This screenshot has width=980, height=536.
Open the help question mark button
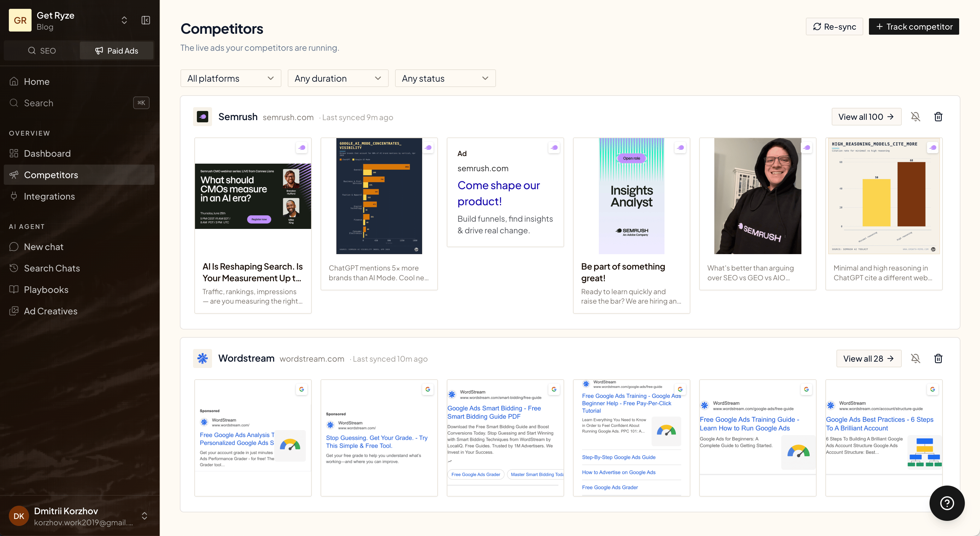coord(947,503)
